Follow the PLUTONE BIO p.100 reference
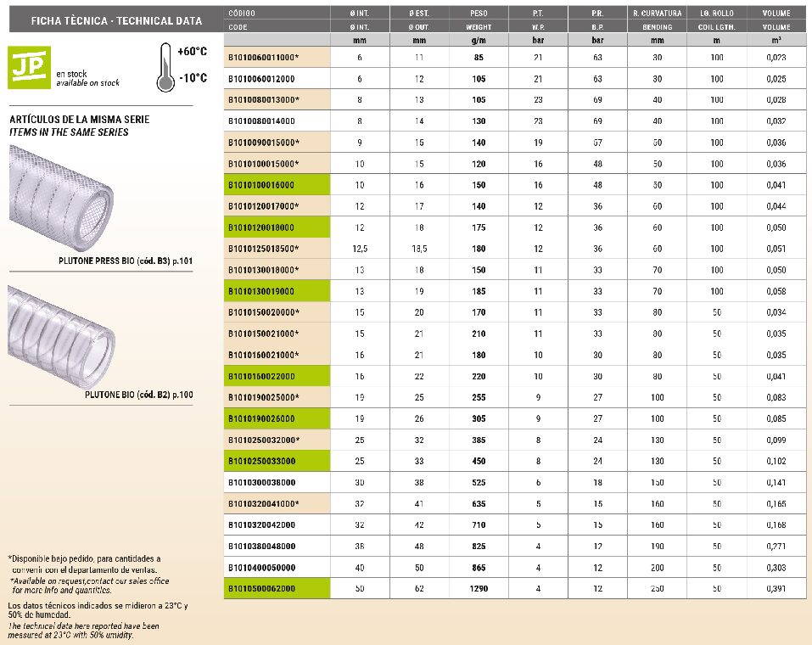812x645 pixels. click(x=139, y=395)
